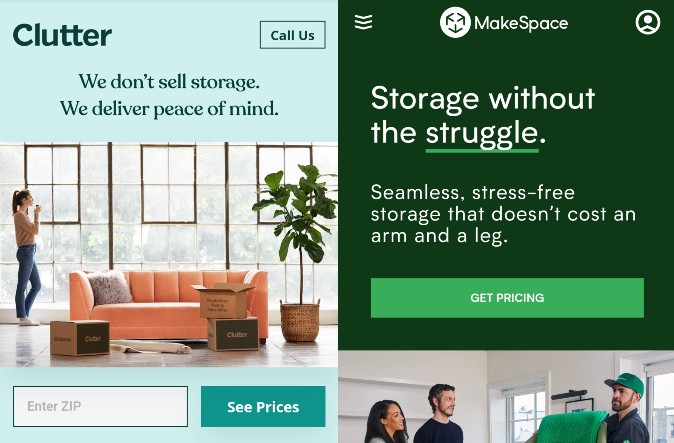The image size is (674, 443).
Task: Click the 'Seamless, stress-free storage' description text
Action: pos(503,214)
